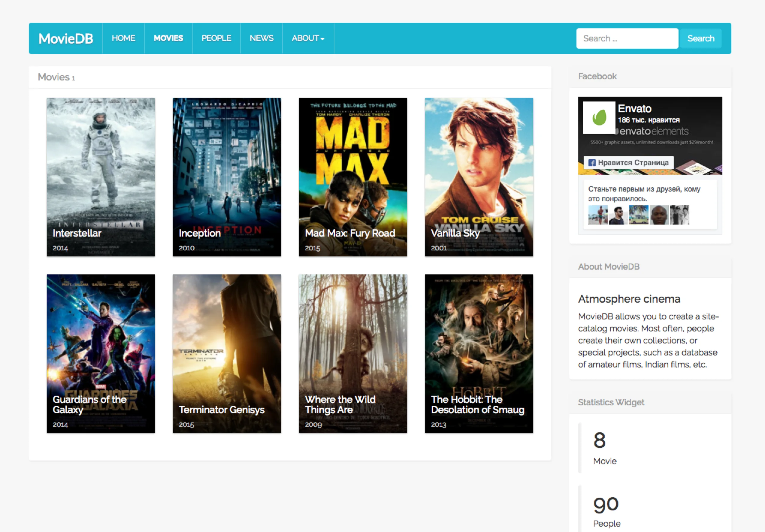Click the 'envato elements' banner text
This screenshot has width=765, height=532.
pyautogui.click(x=652, y=131)
